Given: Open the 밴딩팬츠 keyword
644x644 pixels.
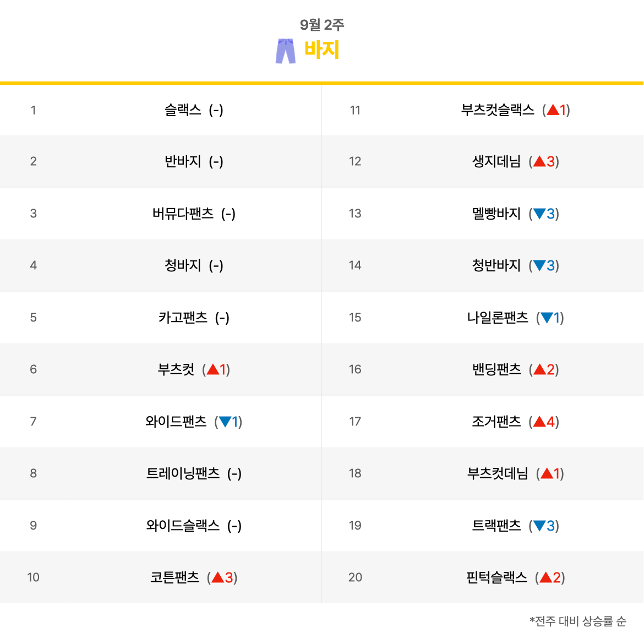Looking at the screenshot, I should coord(496,369).
